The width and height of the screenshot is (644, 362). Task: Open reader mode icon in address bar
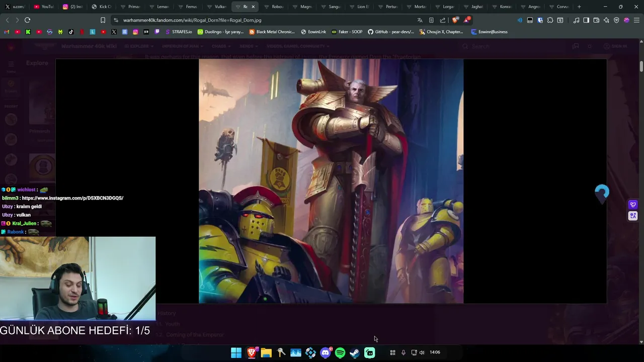(431, 20)
